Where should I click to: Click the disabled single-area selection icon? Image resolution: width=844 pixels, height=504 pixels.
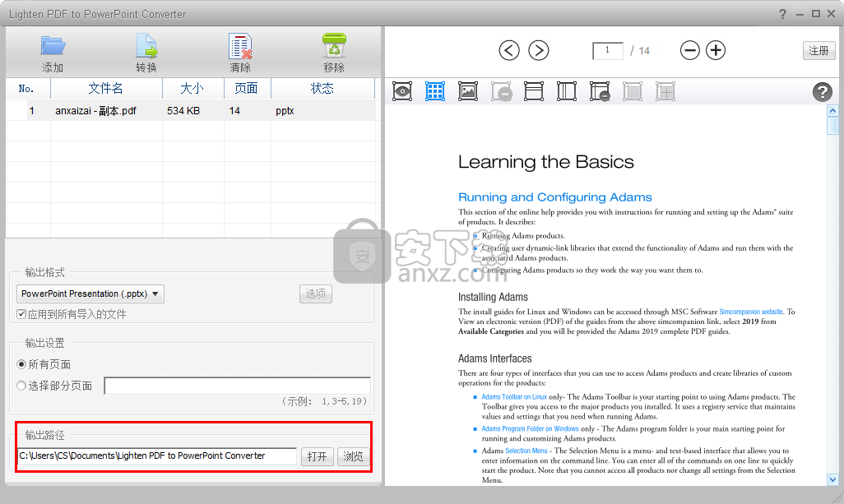point(633,91)
